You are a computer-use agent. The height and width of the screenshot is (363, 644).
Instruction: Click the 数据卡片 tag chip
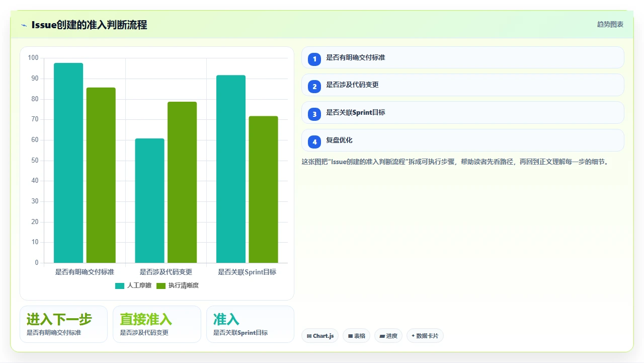tap(425, 336)
